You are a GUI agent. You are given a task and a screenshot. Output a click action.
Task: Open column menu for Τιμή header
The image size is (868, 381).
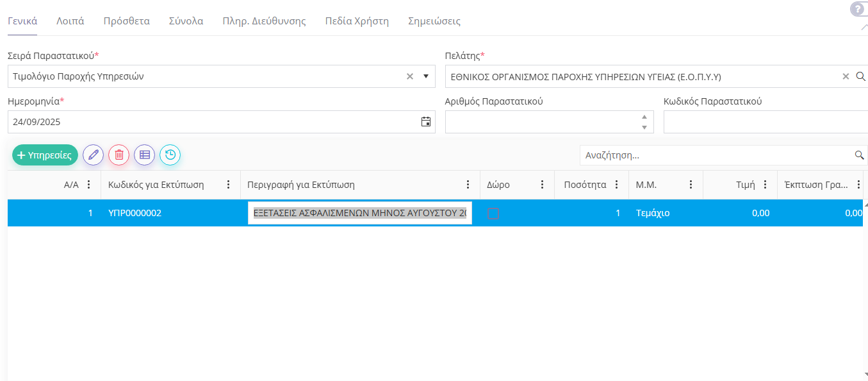click(x=765, y=185)
